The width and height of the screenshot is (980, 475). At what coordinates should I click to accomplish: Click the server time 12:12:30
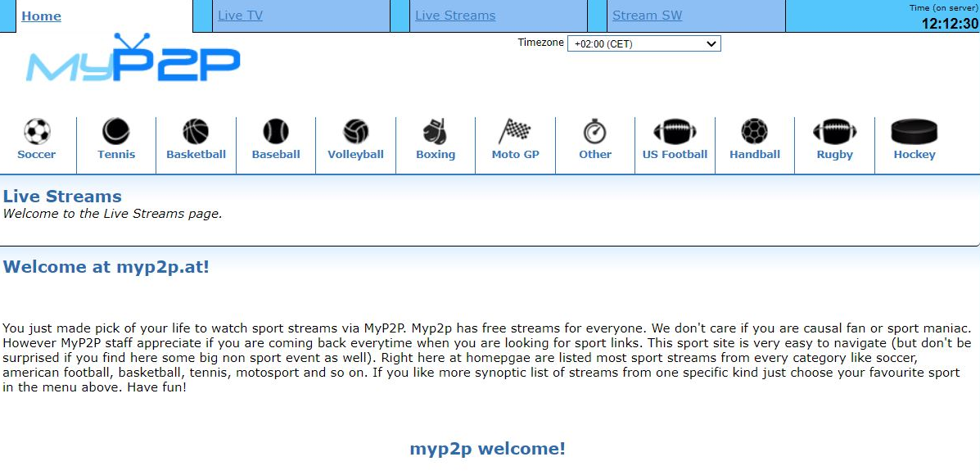tap(950, 24)
